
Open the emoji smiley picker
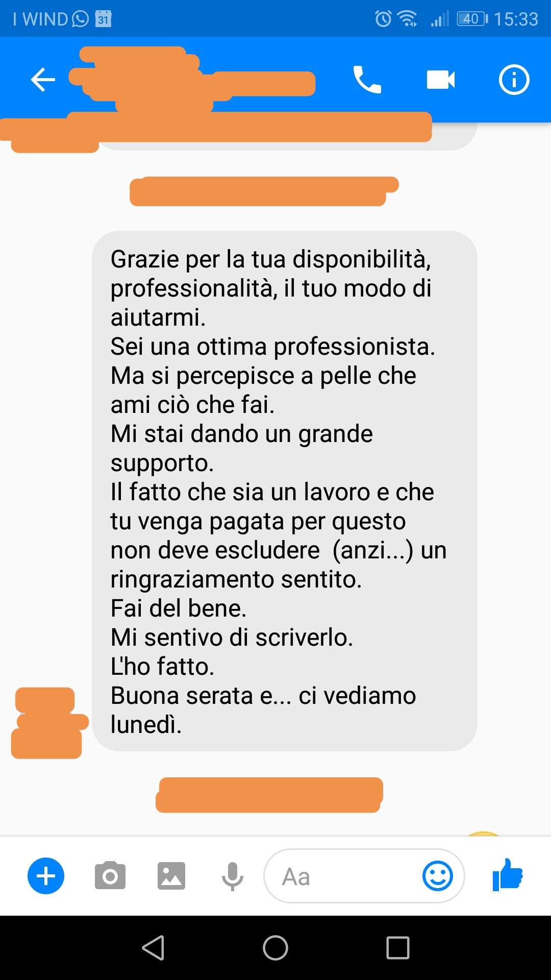coord(438,876)
